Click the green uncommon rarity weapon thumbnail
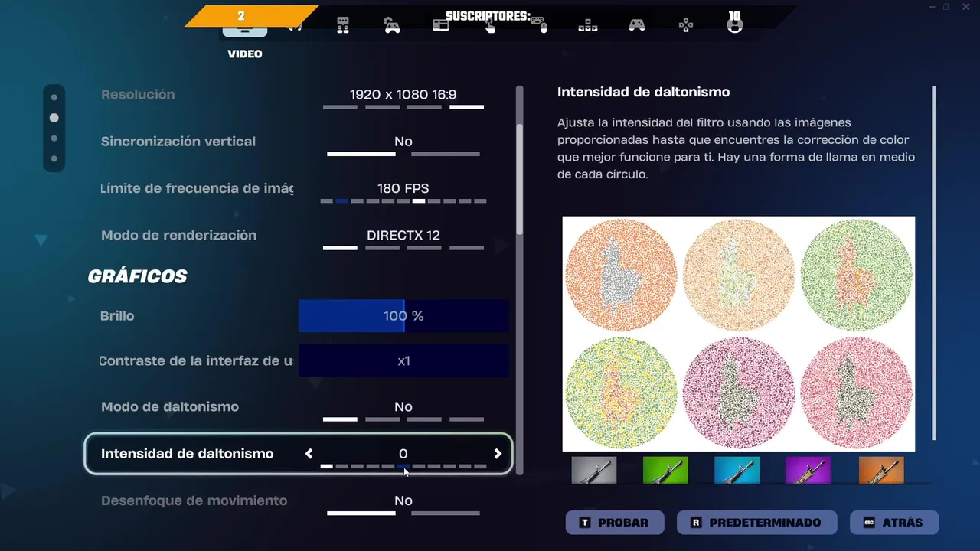Viewport: 980px width, 551px height. pyautogui.click(x=665, y=471)
